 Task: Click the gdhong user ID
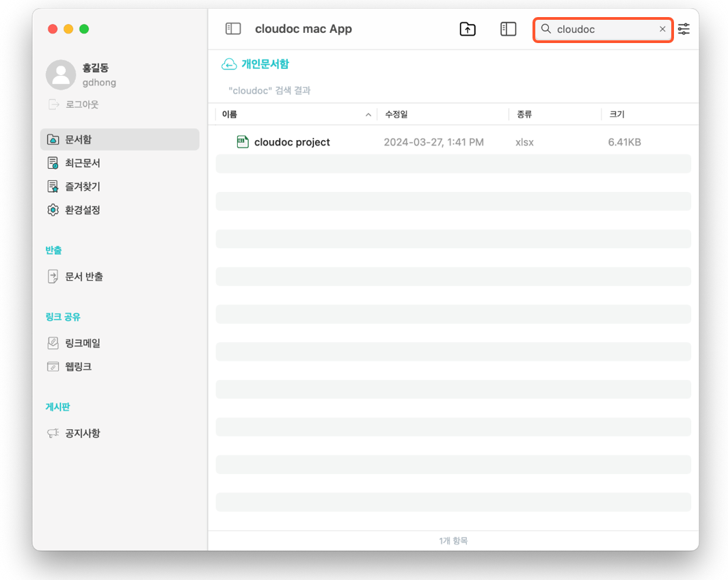(99, 83)
